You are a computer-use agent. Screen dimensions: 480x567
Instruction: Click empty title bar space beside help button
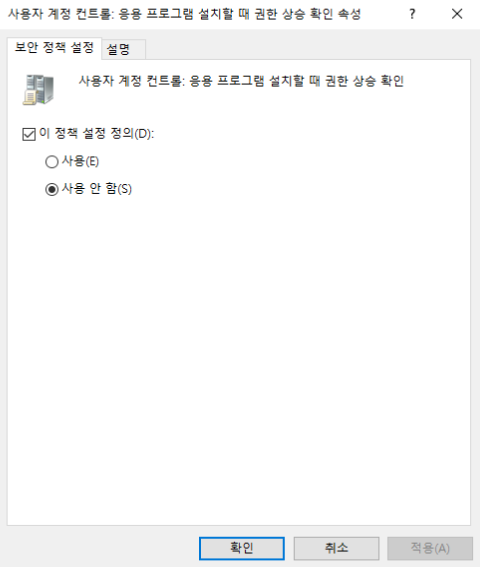pyautogui.click(x=383, y=14)
